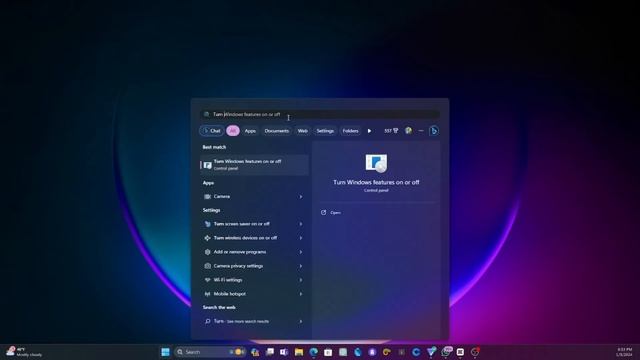Screen dimensions: 640x360
Task: Click the Windows Start button
Action: tap(165, 352)
